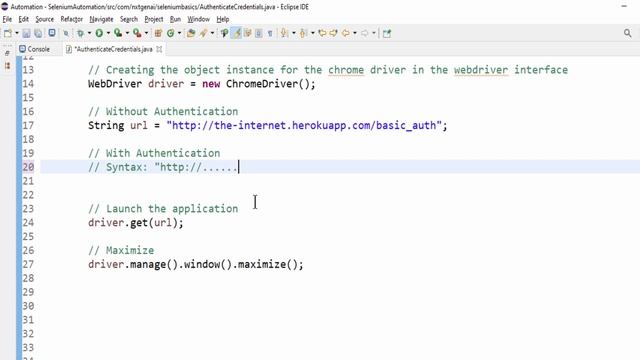Toggle Mark Occurrences highlighter icon
640x360 pixels.
coord(236,33)
